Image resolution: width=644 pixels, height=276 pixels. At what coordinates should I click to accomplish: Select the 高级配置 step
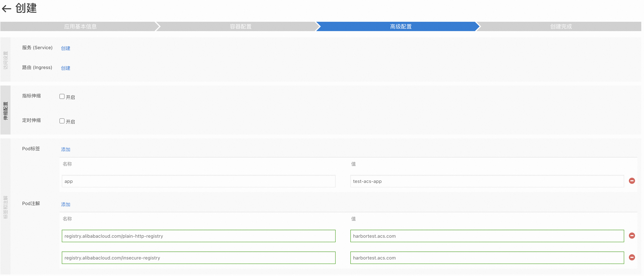[x=401, y=26]
